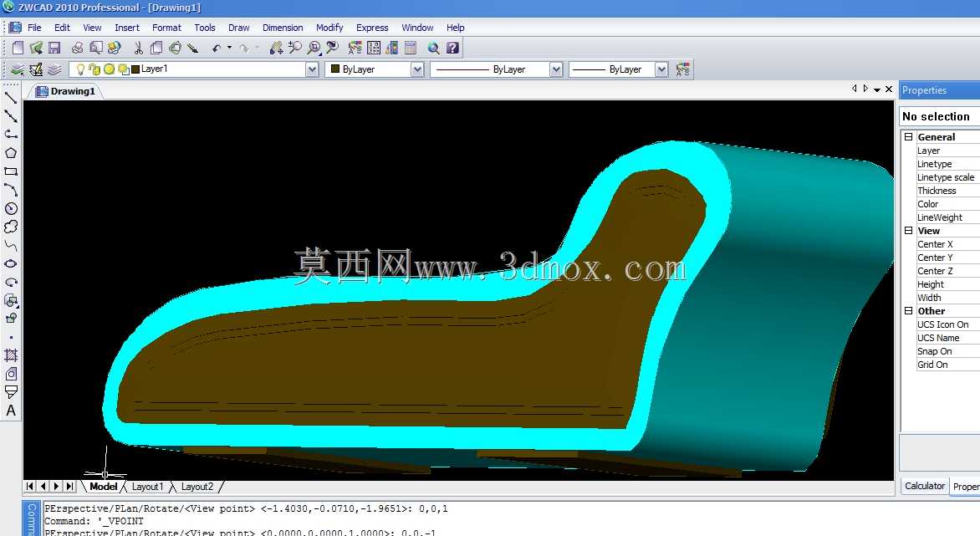The width and height of the screenshot is (980, 536).
Task: Open the Format menu
Action: pos(166,28)
